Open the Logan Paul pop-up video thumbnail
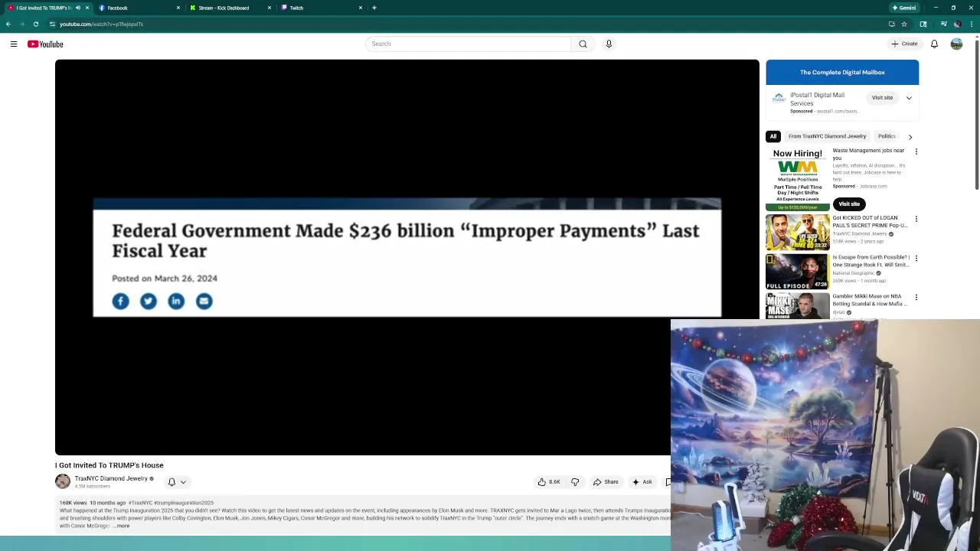The width and height of the screenshot is (980, 551). [x=798, y=232]
